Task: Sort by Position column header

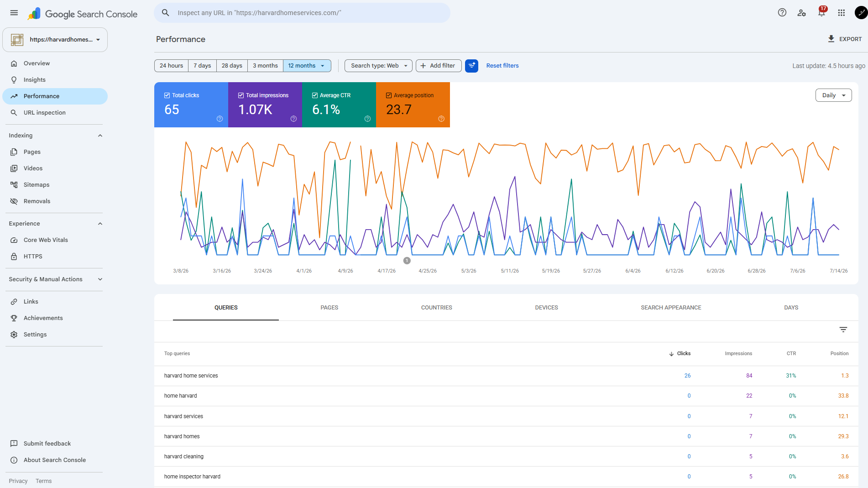Action: [839, 354]
